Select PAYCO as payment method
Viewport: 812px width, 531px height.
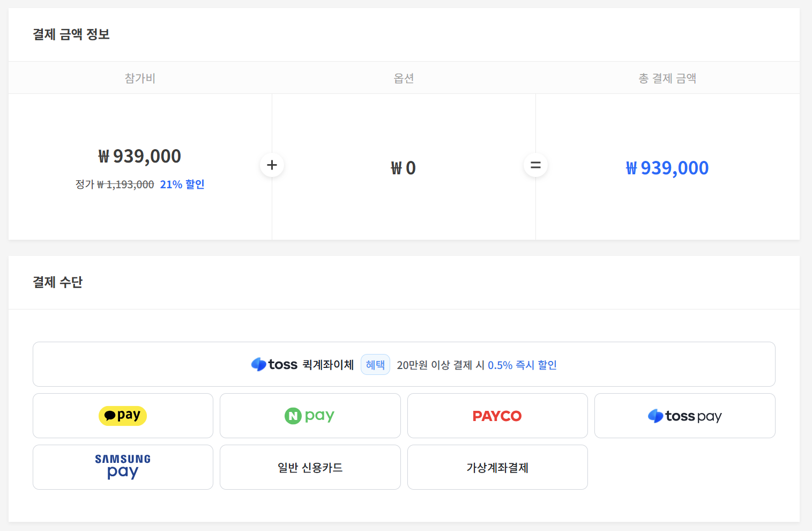[497, 416]
